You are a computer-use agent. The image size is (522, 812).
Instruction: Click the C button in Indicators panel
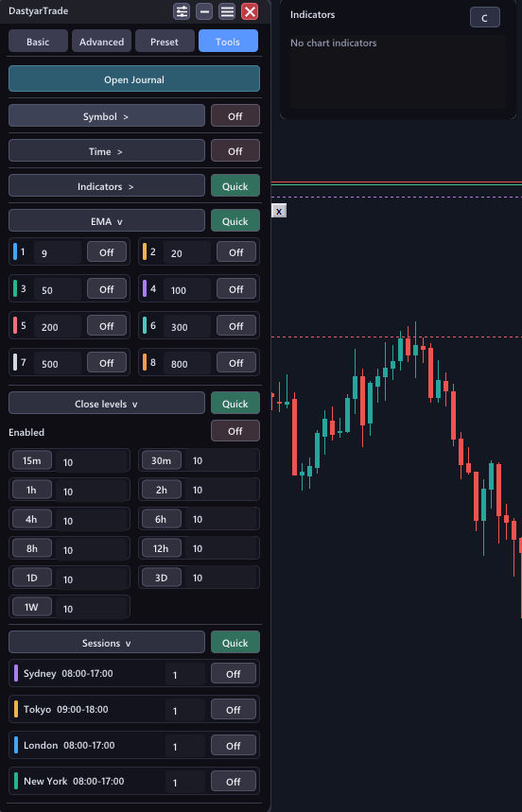[x=485, y=18]
